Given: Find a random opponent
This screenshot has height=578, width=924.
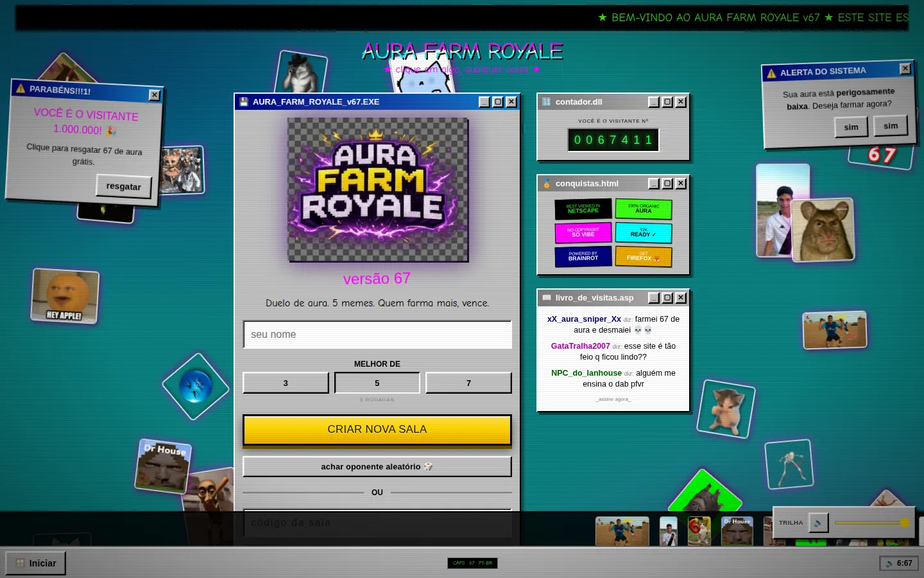Looking at the screenshot, I should (x=377, y=467).
